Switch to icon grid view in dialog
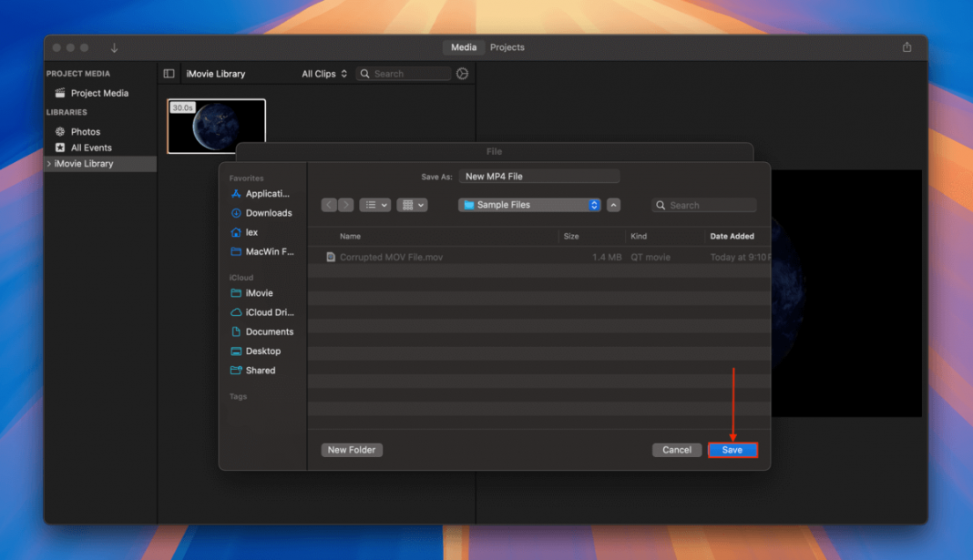The image size is (973, 560). click(x=408, y=204)
